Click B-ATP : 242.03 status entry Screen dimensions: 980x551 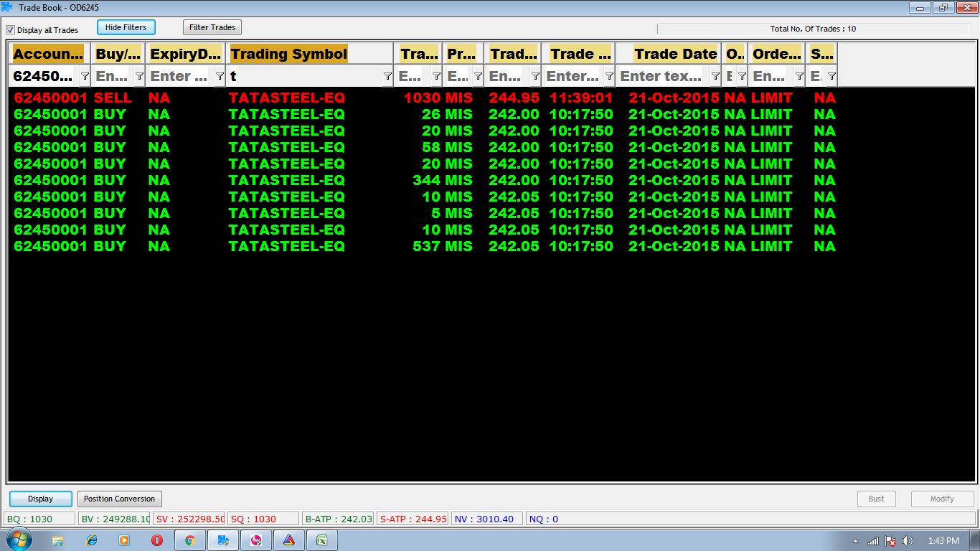pos(339,519)
